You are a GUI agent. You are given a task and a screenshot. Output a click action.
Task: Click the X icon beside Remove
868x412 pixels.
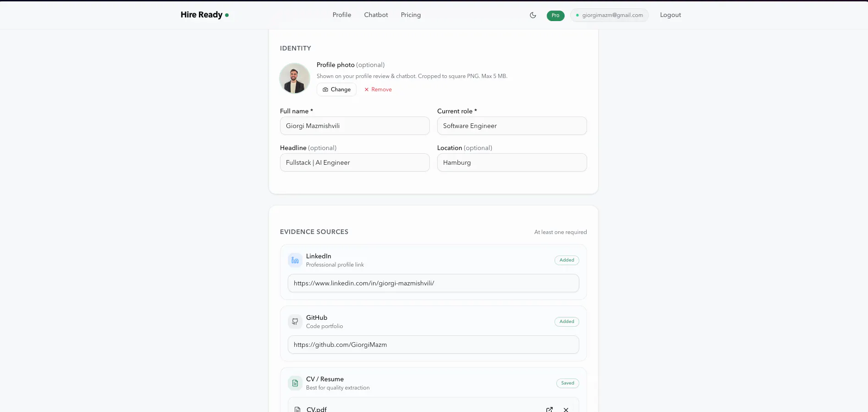pyautogui.click(x=367, y=89)
